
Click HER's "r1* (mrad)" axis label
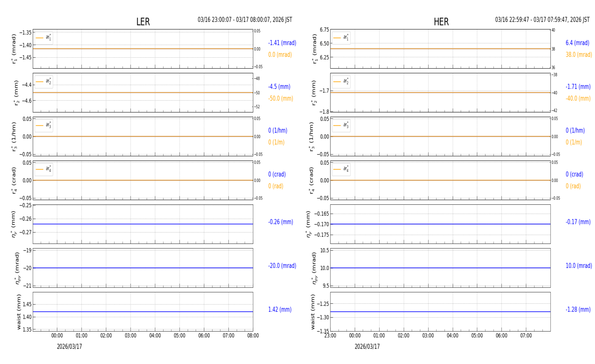(x=314, y=49)
